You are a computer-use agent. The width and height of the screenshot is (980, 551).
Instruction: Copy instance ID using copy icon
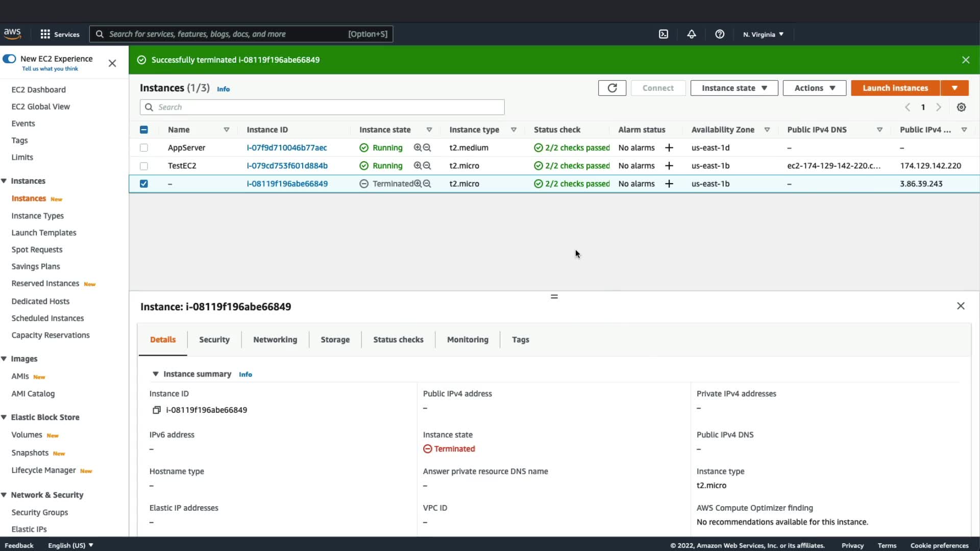pos(157,410)
